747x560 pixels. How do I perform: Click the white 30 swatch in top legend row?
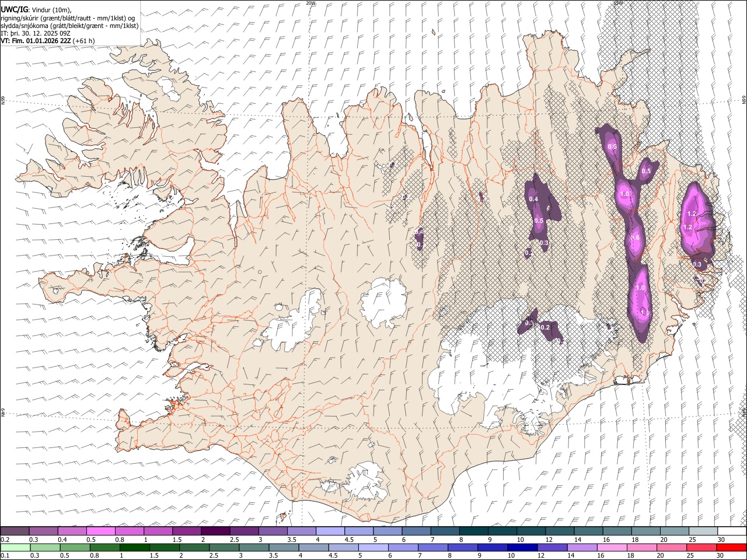coord(732,531)
